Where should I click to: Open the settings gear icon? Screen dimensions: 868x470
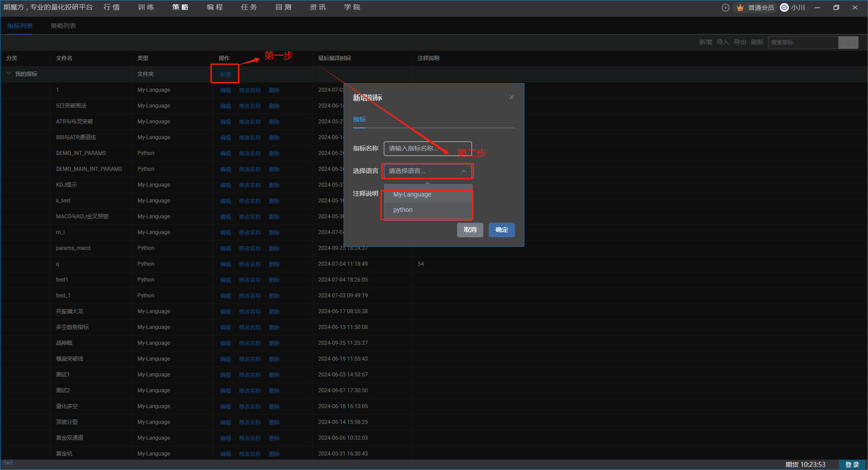click(725, 8)
